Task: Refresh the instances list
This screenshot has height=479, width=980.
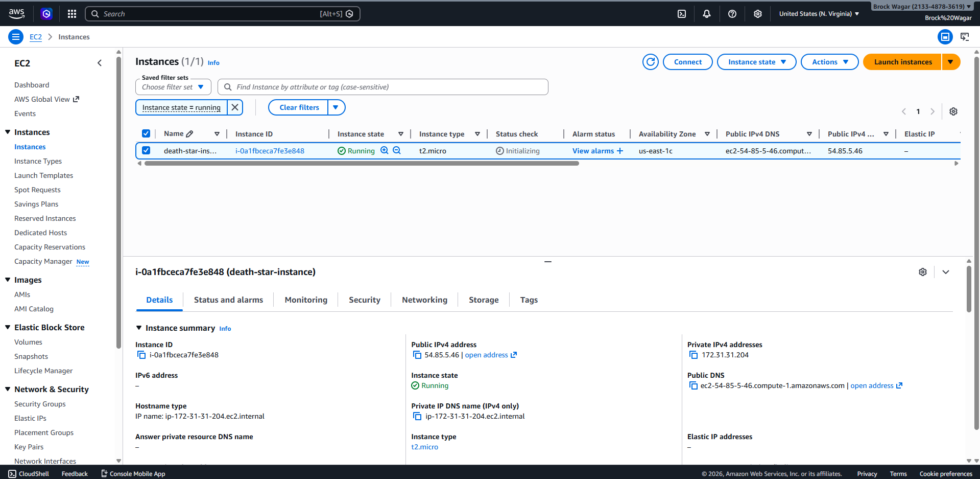Action: pos(650,61)
